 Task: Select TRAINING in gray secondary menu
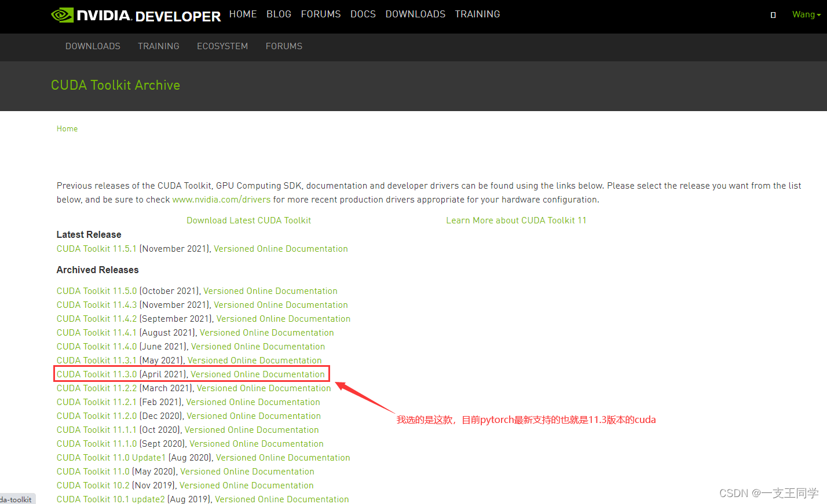tap(159, 46)
